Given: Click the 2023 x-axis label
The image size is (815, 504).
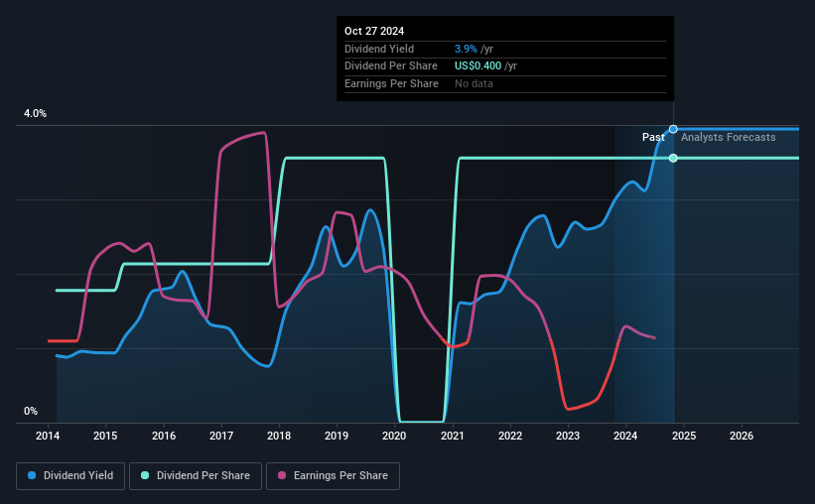Looking at the screenshot, I should [568, 436].
